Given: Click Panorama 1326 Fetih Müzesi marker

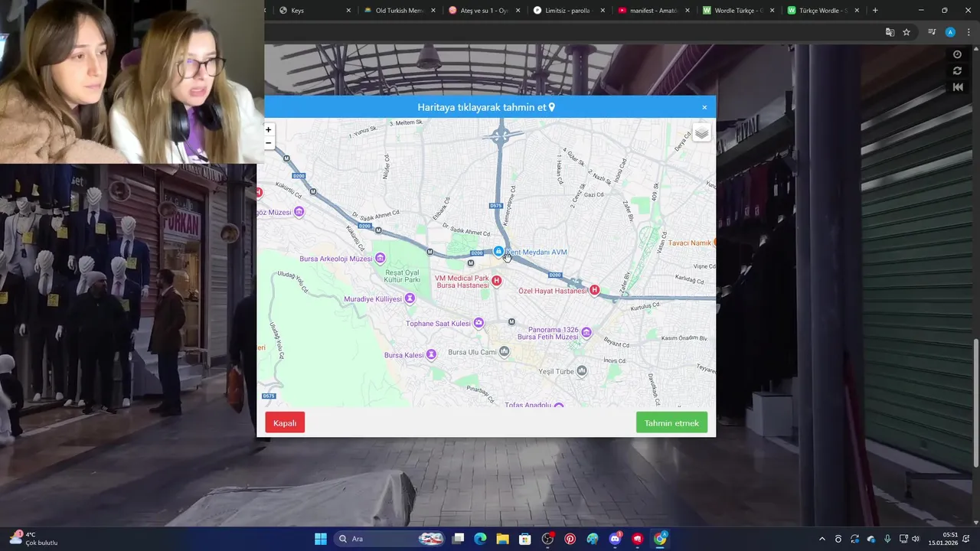Looking at the screenshot, I should point(586,333).
